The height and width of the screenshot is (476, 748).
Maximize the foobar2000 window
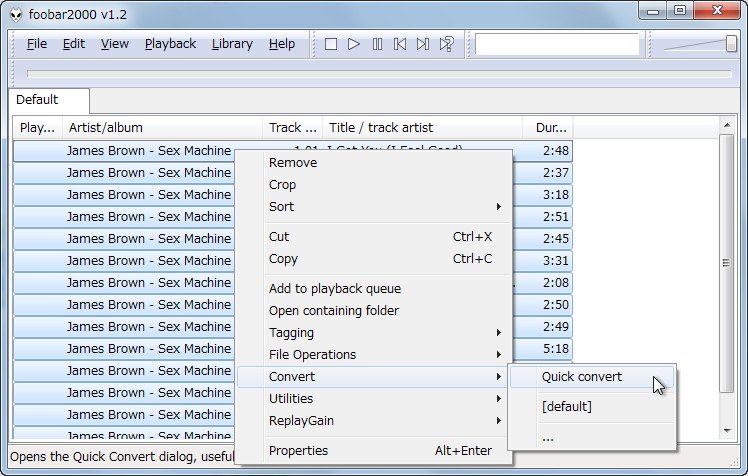[680, 11]
